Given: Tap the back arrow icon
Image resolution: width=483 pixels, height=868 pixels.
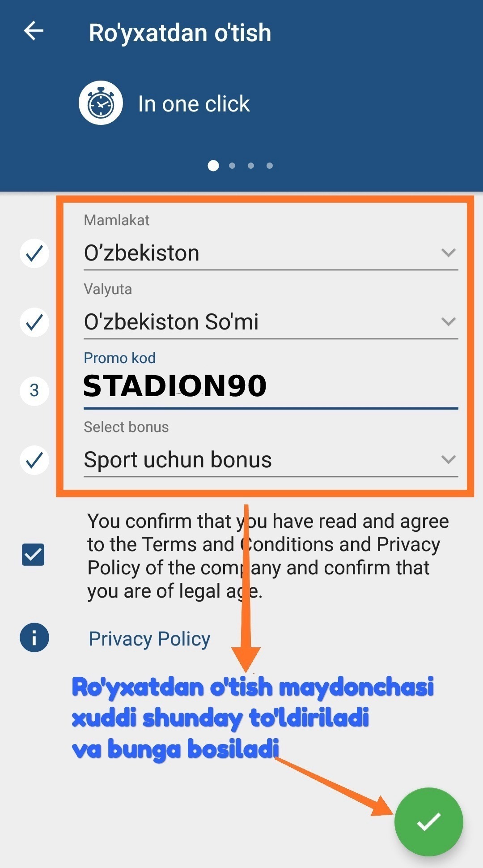Looking at the screenshot, I should (34, 31).
